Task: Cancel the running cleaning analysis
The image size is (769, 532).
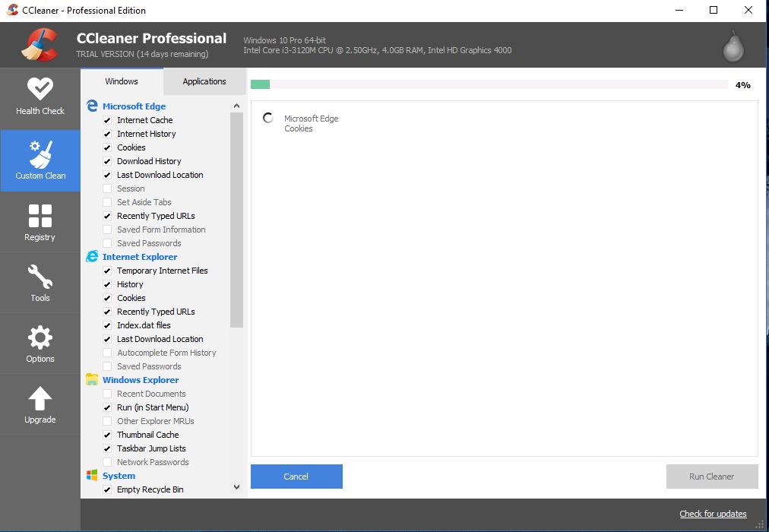Action: 296,477
